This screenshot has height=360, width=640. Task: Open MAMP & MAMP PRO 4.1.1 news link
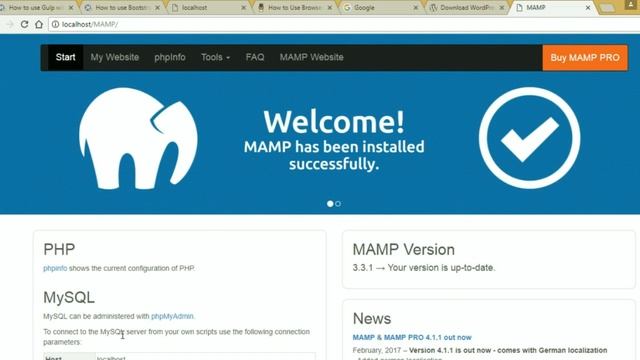[x=412, y=338]
